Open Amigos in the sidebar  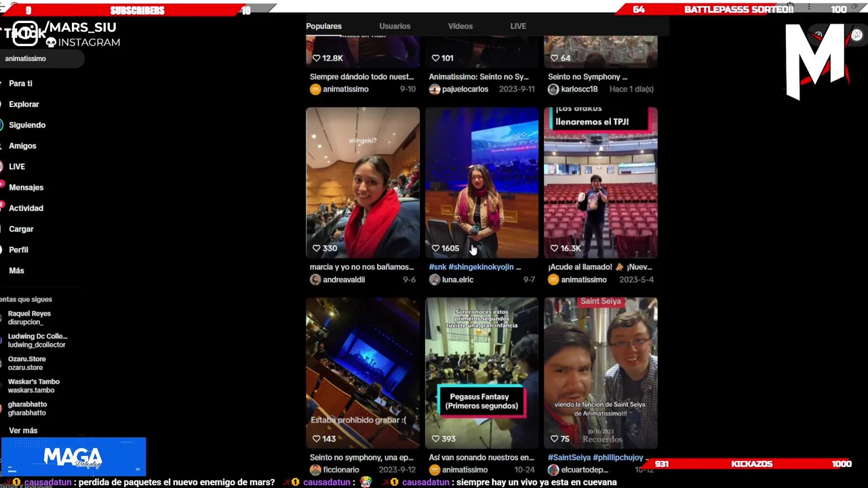(x=22, y=146)
